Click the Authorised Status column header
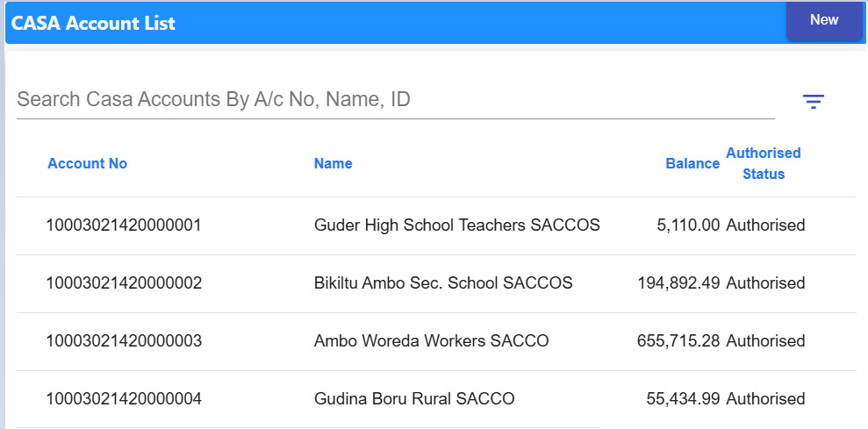This screenshot has width=868, height=429. tap(764, 163)
